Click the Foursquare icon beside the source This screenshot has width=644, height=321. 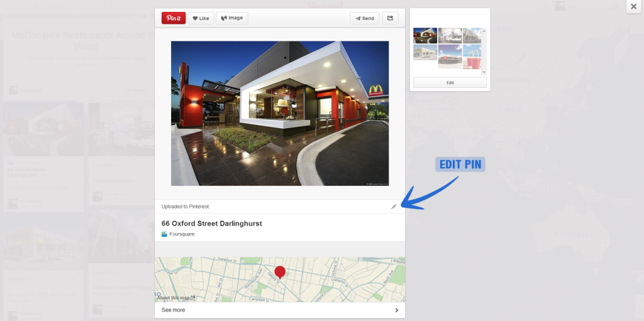point(164,234)
